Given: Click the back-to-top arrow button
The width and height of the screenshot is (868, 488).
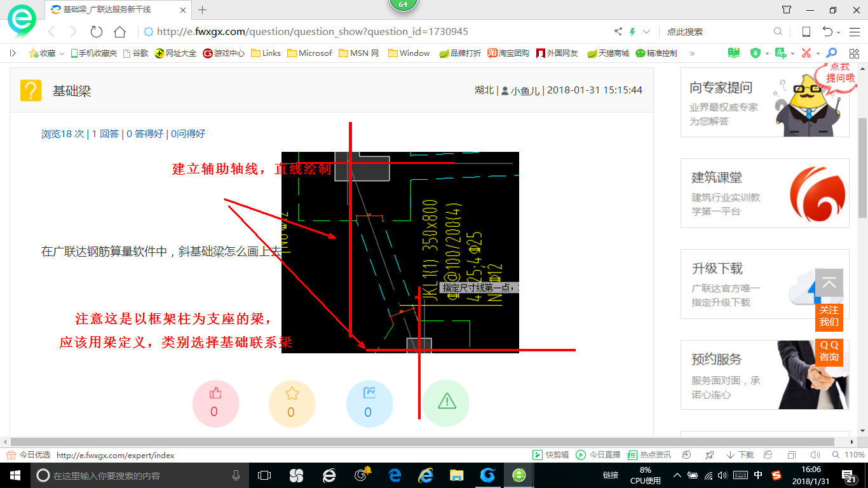Looking at the screenshot, I should pyautogui.click(x=829, y=284).
